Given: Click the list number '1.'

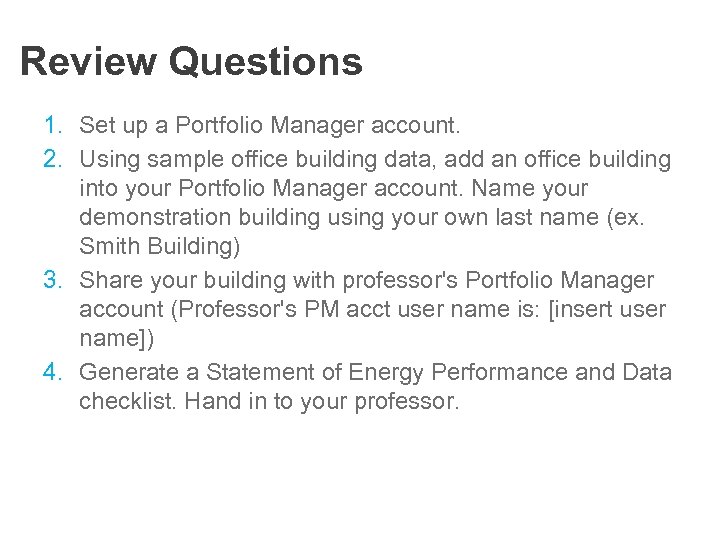Looking at the screenshot, I should point(54,126).
